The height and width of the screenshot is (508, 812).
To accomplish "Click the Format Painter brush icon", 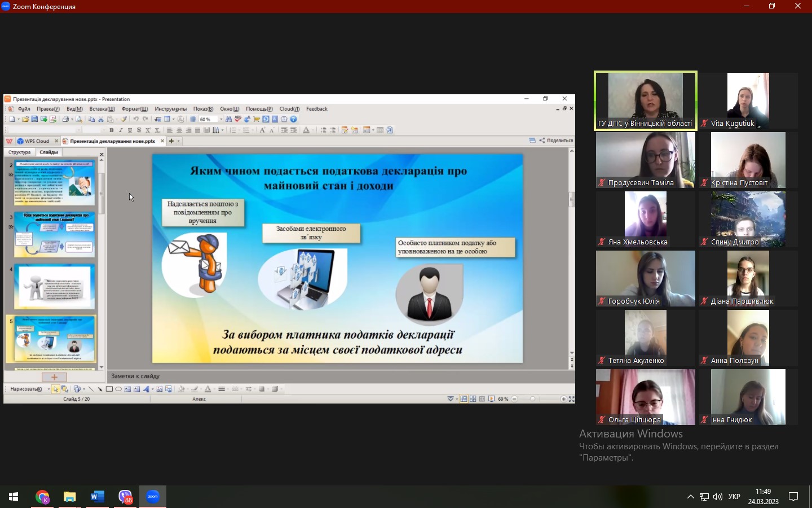I will click(123, 119).
